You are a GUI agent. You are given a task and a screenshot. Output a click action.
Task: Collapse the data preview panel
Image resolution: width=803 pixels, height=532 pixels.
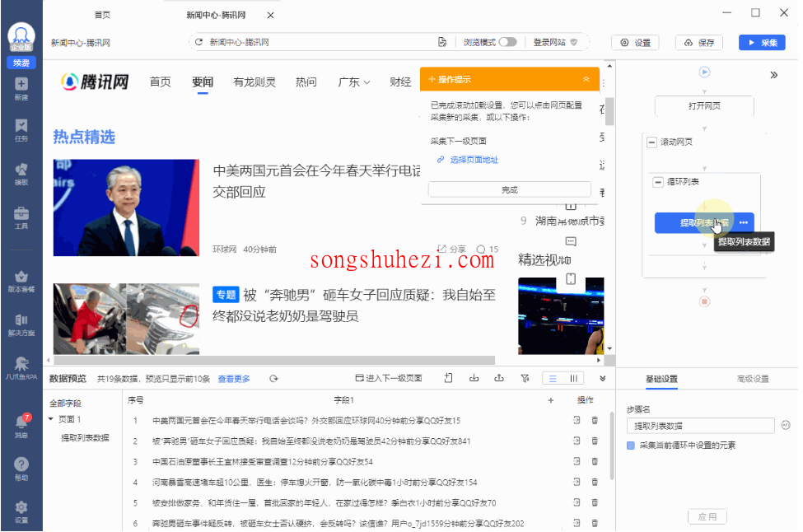[x=603, y=378]
